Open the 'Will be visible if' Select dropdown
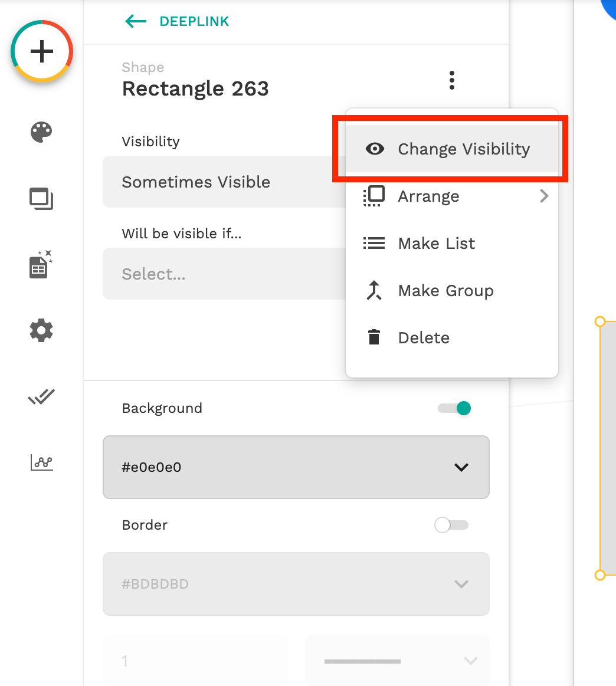This screenshot has width=616, height=686. tap(223, 274)
